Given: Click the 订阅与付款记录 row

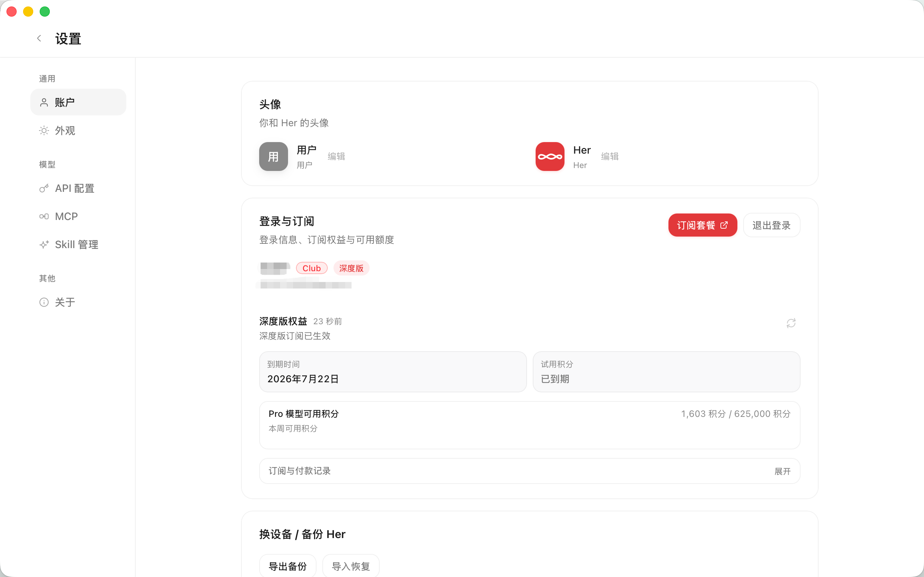Looking at the screenshot, I should point(529,471).
